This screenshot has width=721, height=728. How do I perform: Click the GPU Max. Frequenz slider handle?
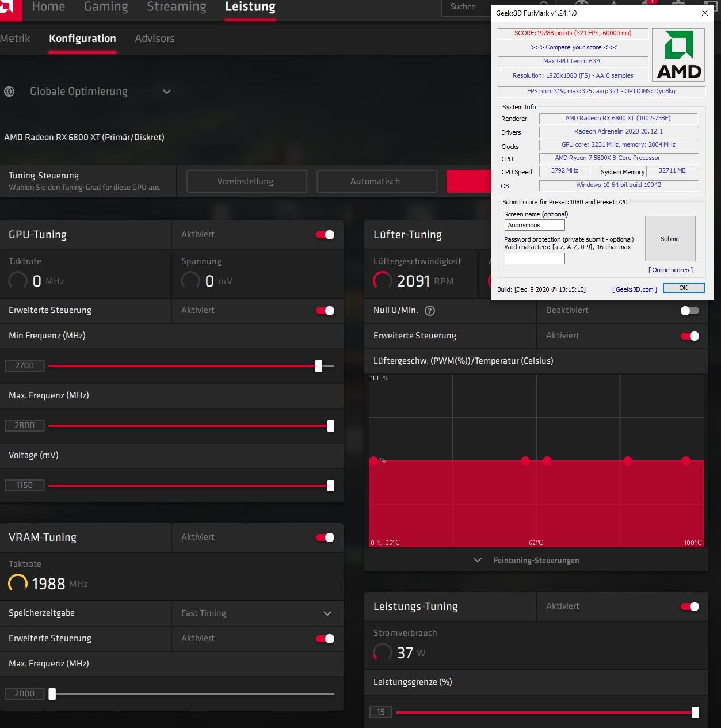point(331,426)
